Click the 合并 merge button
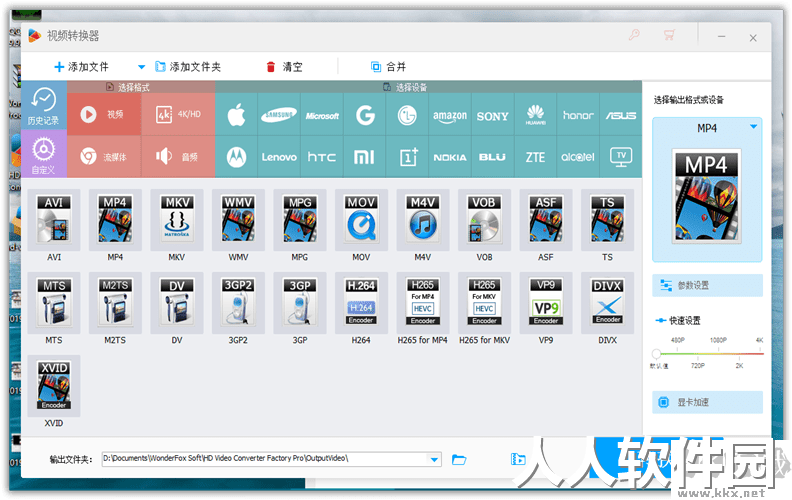Image resolution: width=792 pixels, height=500 pixels. 388,67
